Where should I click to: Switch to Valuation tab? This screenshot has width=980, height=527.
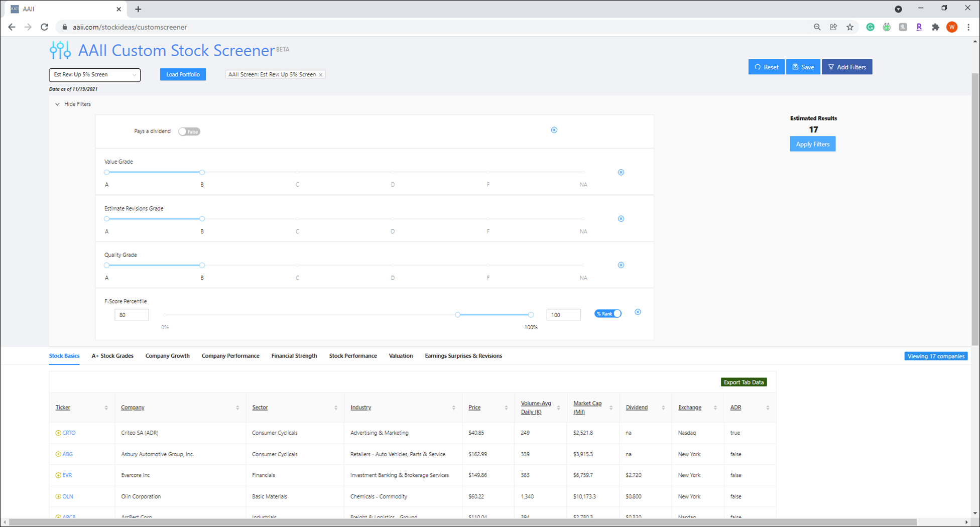401,356
